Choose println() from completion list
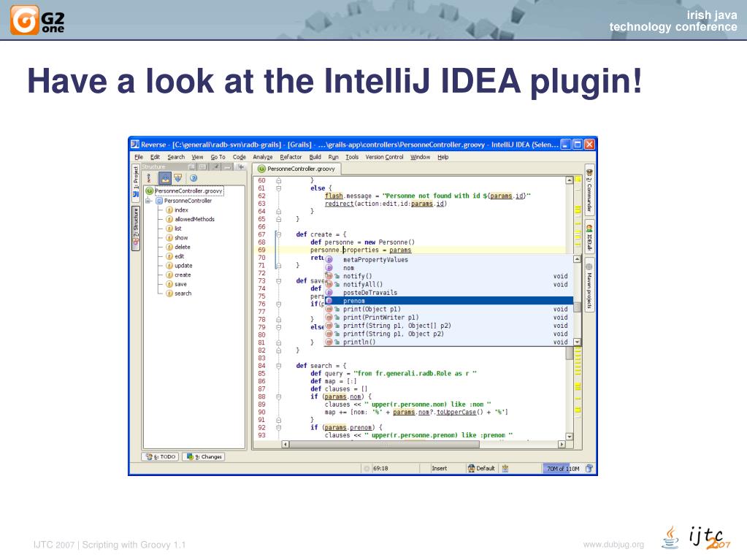 (448, 342)
